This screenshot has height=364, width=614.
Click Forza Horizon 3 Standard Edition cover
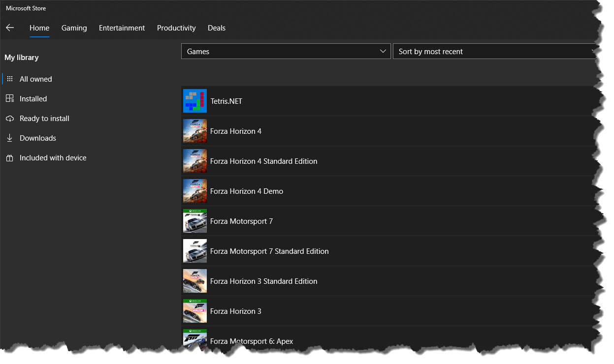tap(195, 281)
